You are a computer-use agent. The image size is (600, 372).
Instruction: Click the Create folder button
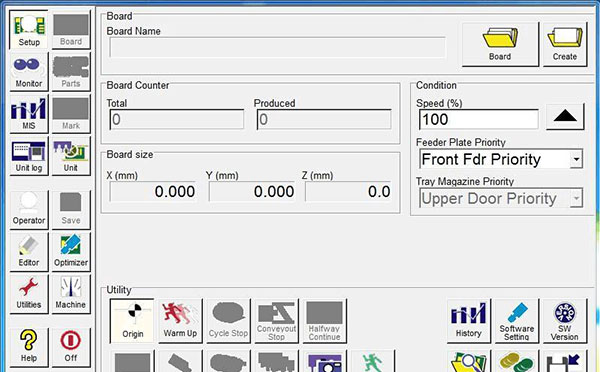click(x=565, y=44)
